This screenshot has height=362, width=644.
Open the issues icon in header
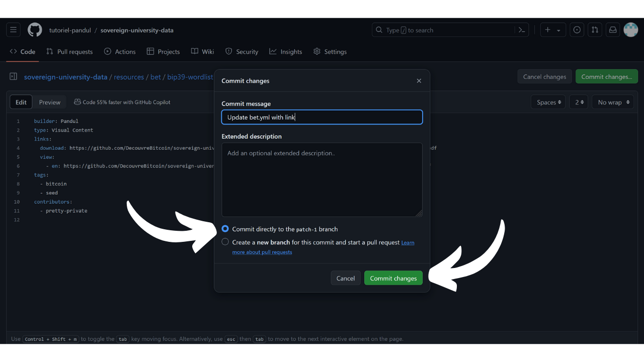point(577,30)
